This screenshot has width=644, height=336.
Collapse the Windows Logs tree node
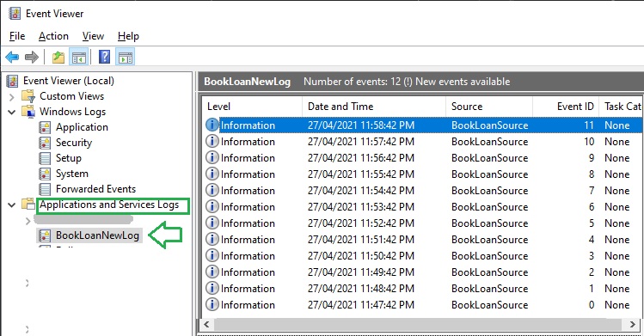pos(12,112)
